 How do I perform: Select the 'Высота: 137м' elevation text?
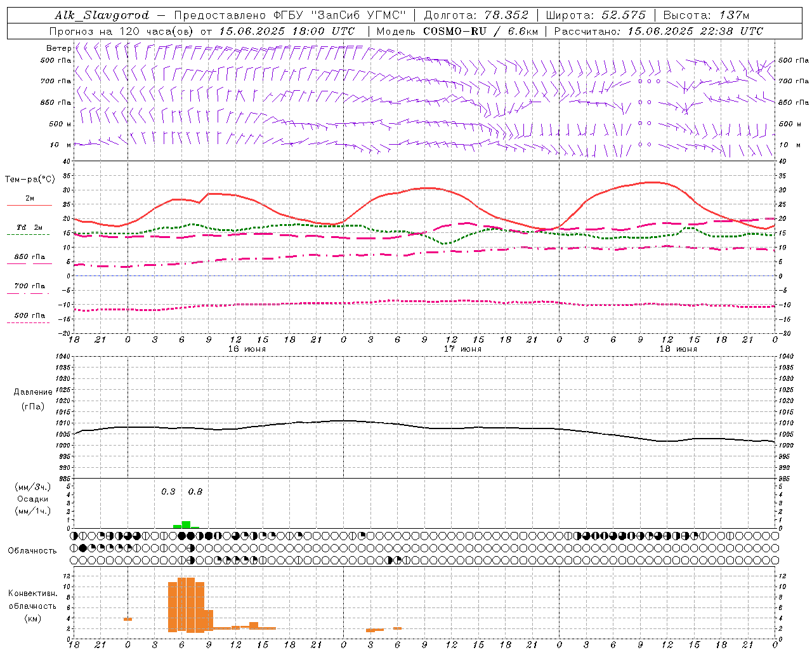[x=706, y=16]
